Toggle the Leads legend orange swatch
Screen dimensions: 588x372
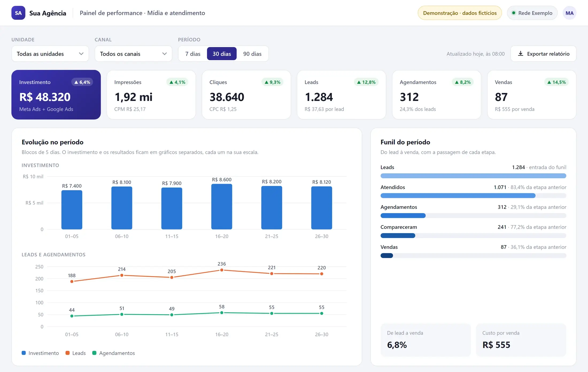coord(68,353)
